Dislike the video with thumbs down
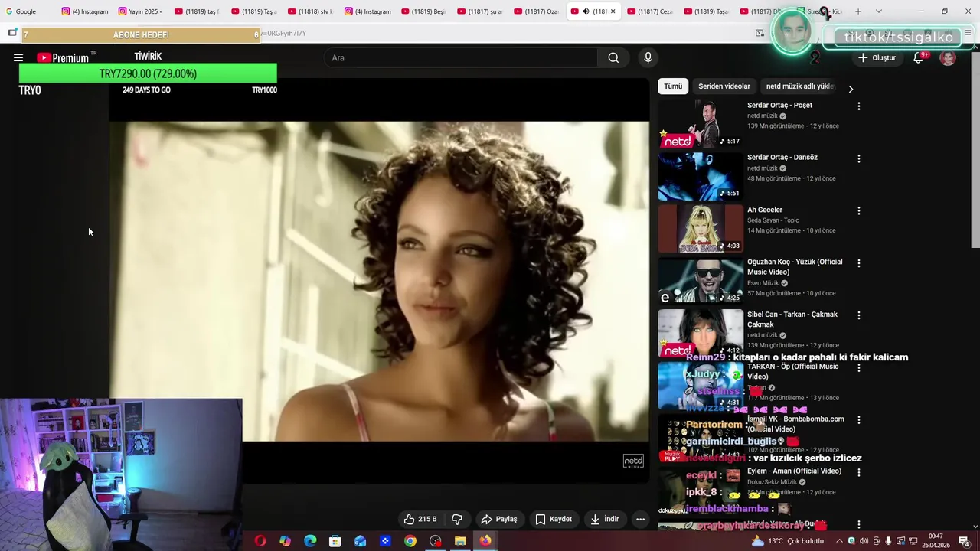Viewport: 980px width, 551px height. pyautogui.click(x=457, y=519)
